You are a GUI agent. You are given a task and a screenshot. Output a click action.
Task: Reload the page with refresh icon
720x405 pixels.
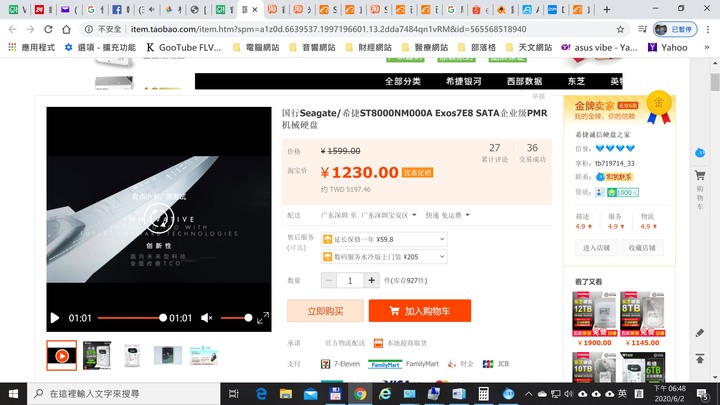48,29
